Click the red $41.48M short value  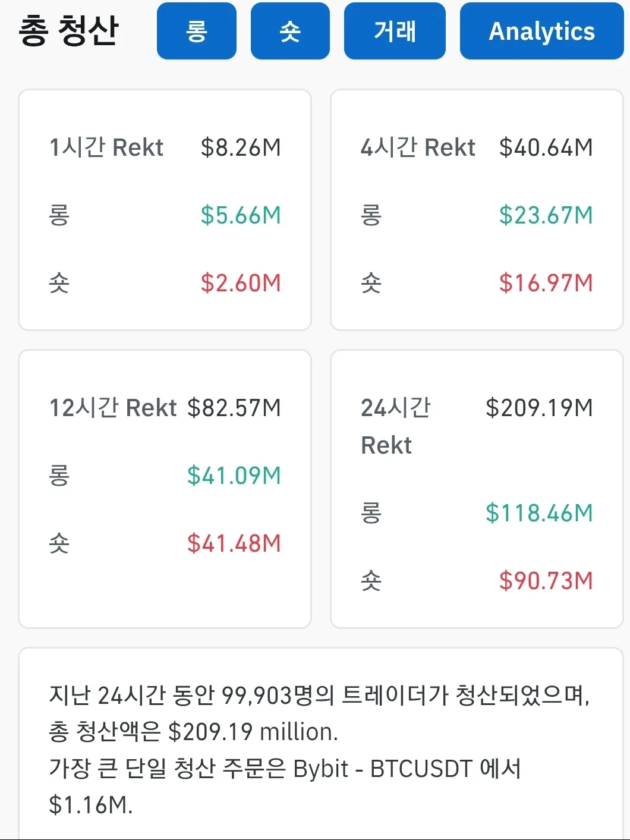[x=234, y=543]
